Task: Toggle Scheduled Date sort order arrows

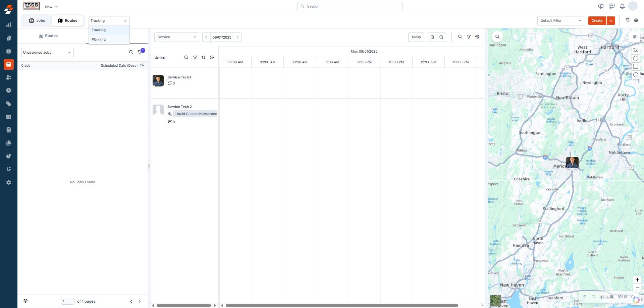Action: 142,65
